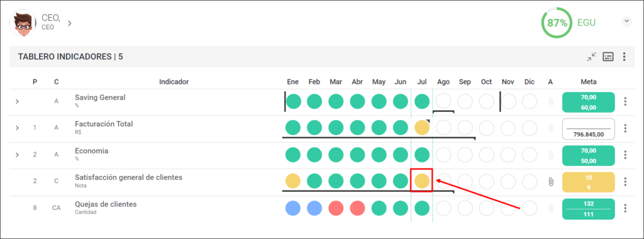Select Economia December empty circle
The height and width of the screenshot is (239, 644).
pos(530,155)
